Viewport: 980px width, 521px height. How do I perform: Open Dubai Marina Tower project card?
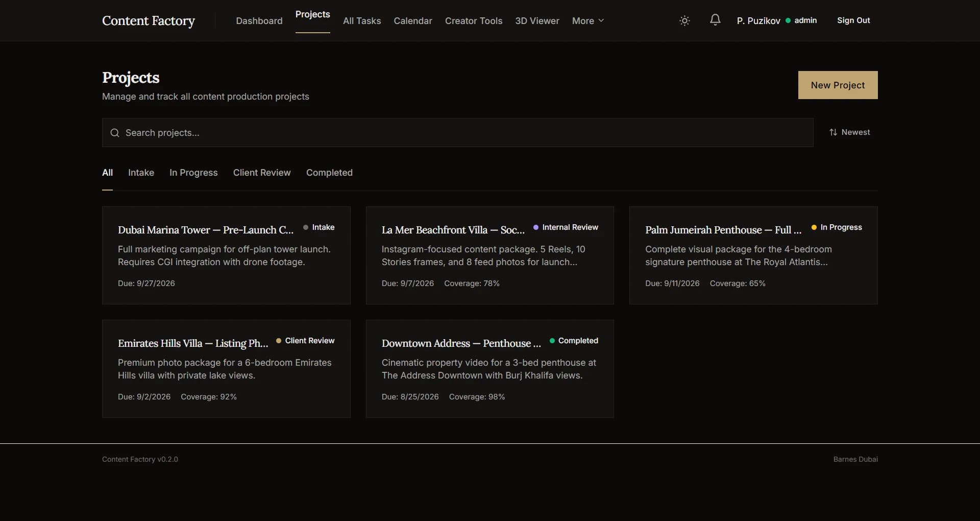click(226, 255)
